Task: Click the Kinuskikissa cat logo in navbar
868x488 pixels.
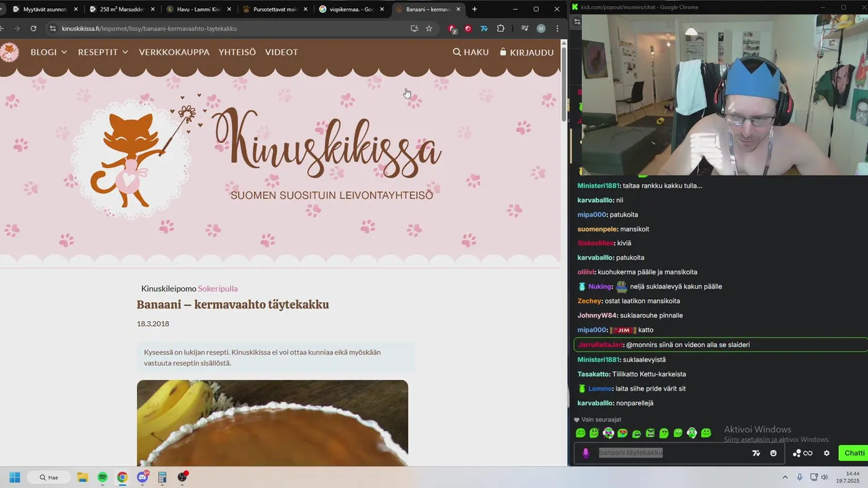Action: 9,52
